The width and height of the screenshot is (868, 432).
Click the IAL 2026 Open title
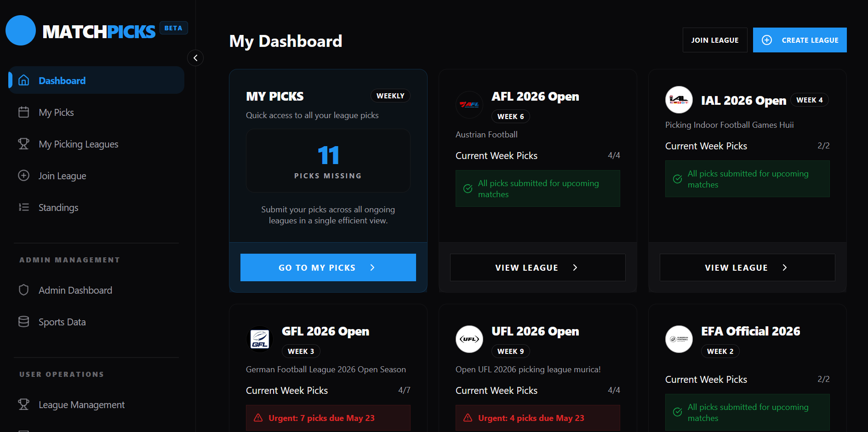coord(743,100)
